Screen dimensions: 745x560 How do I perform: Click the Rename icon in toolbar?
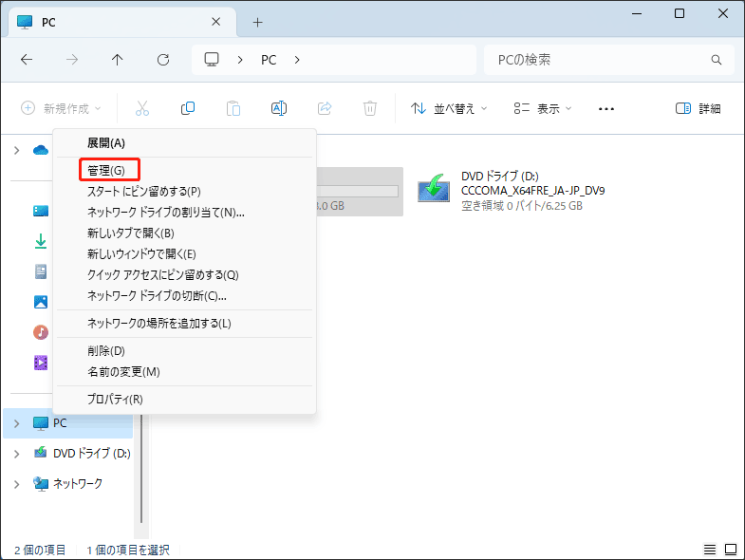point(279,108)
